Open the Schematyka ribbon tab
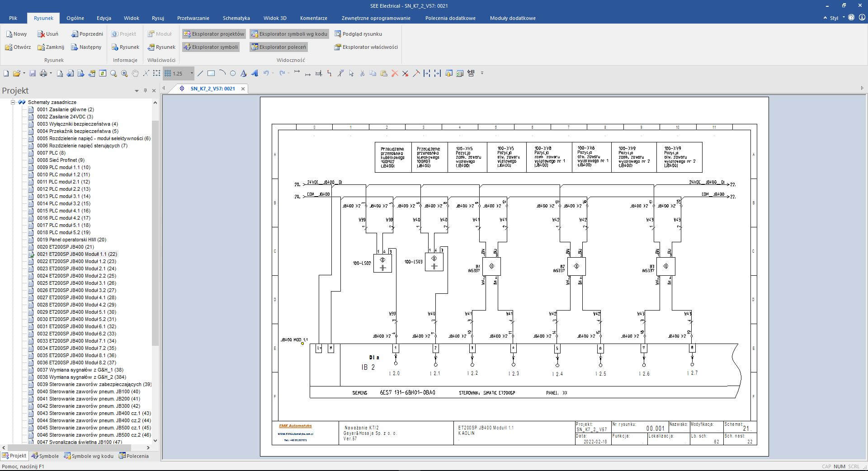This screenshot has height=471, width=868. (x=236, y=18)
